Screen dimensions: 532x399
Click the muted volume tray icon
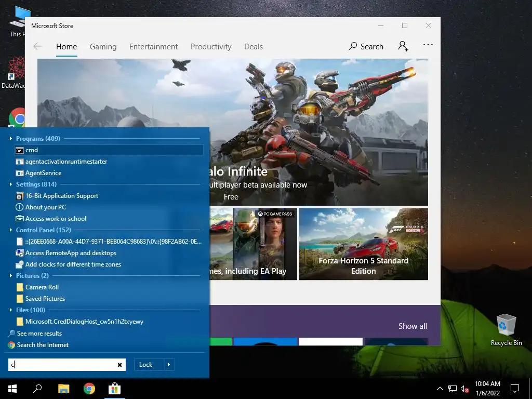point(464,389)
